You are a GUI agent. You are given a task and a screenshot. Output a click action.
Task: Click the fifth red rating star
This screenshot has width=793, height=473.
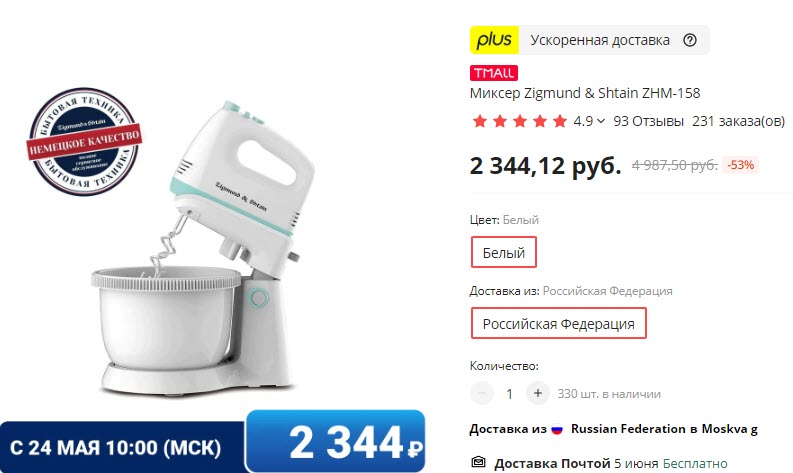pos(560,121)
